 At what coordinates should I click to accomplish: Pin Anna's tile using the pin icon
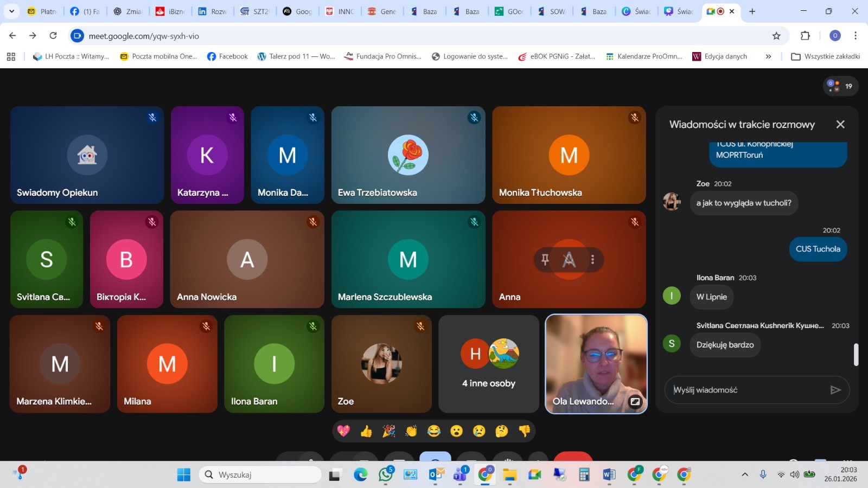tap(545, 260)
